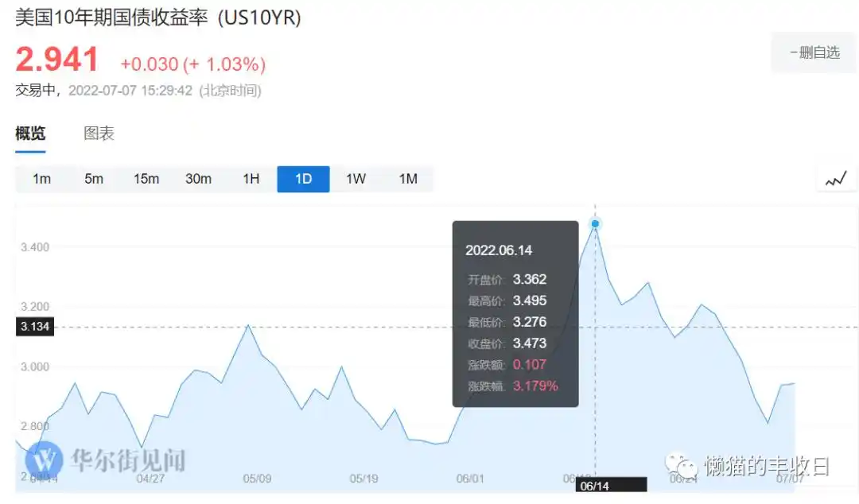Select the 1D daily interval

click(303, 179)
